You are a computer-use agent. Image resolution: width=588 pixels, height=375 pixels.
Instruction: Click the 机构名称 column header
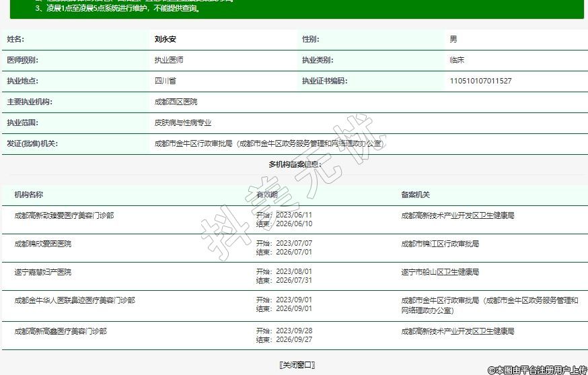pyautogui.click(x=29, y=195)
